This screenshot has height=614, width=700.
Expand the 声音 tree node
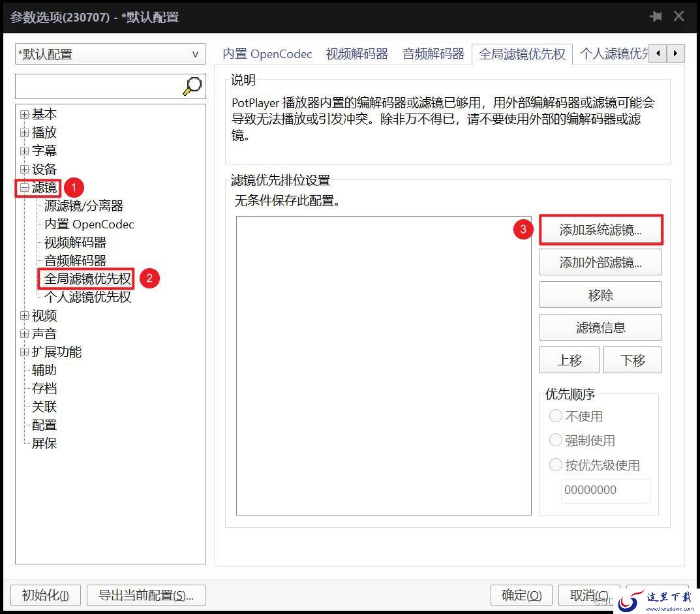pos(25,333)
